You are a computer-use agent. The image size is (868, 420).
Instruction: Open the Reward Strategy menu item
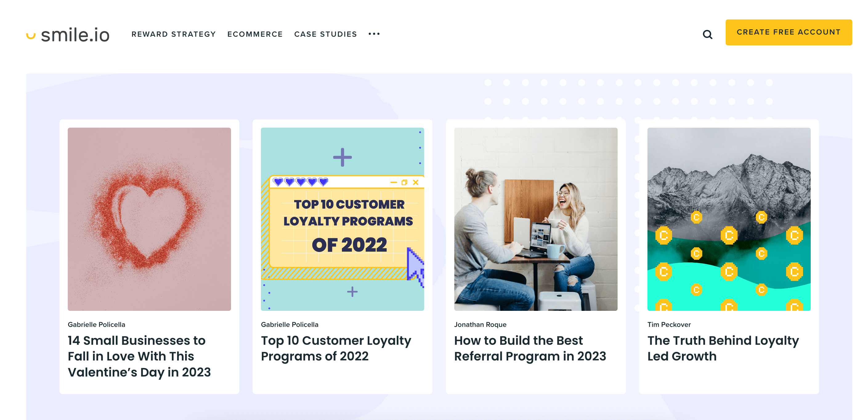[x=174, y=34]
